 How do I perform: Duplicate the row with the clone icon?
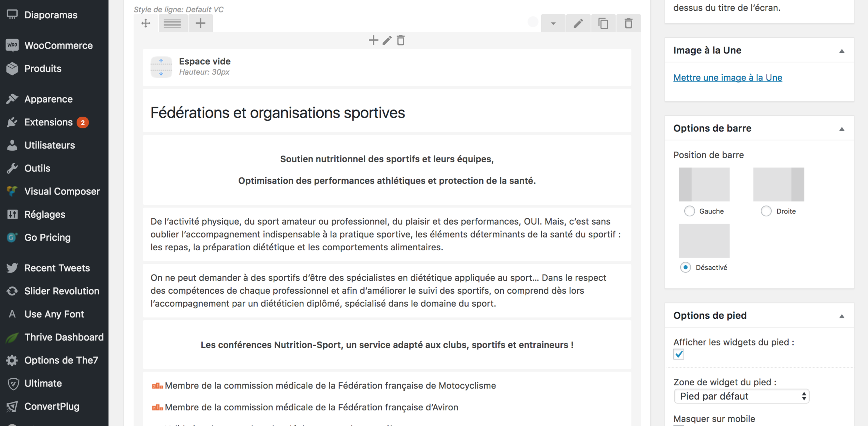[603, 23]
